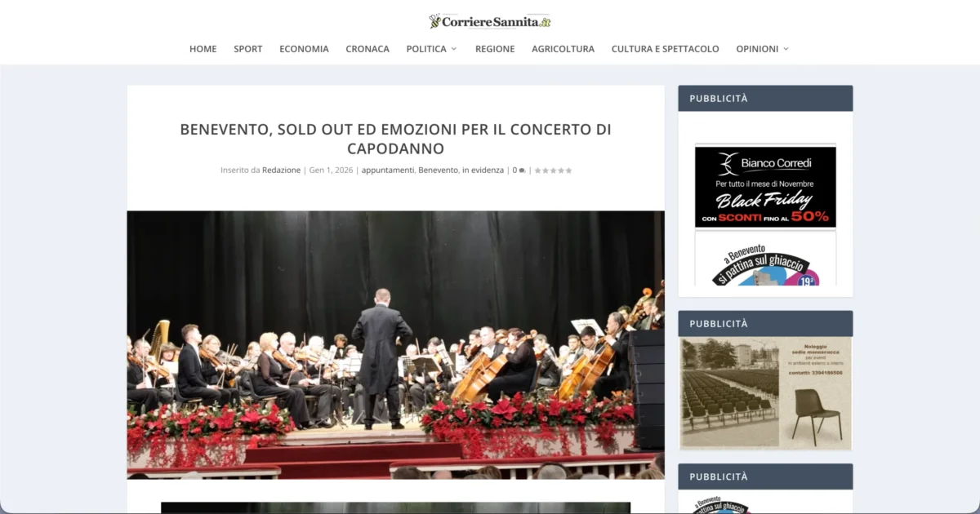Image resolution: width=980 pixels, height=514 pixels.
Task: Open the Cronaca menu item
Action: tap(367, 49)
